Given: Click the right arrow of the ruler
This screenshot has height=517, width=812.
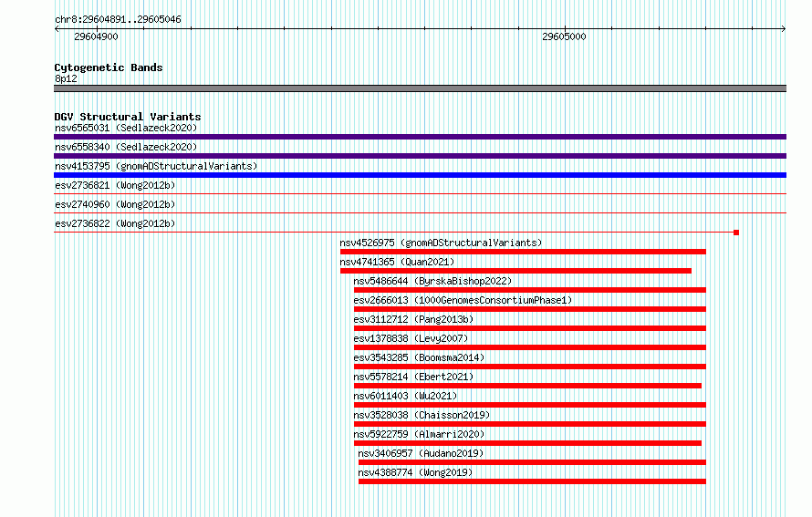Looking at the screenshot, I should (784, 28).
